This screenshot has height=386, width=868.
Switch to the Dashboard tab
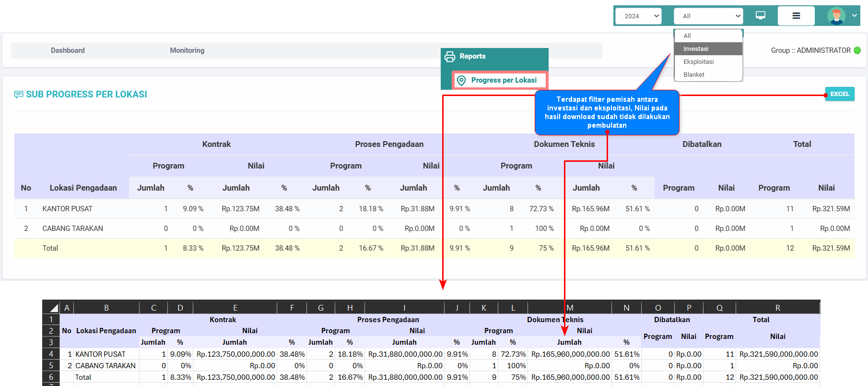(68, 50)
